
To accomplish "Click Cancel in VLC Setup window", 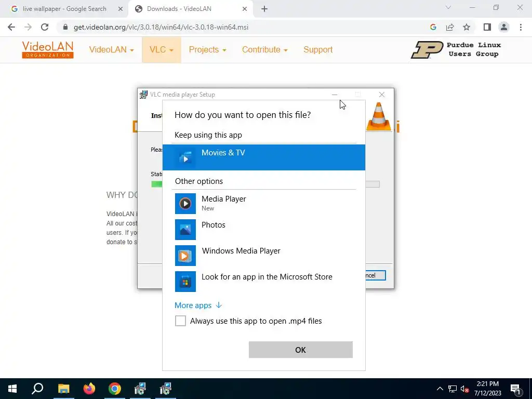I will 375,275.
